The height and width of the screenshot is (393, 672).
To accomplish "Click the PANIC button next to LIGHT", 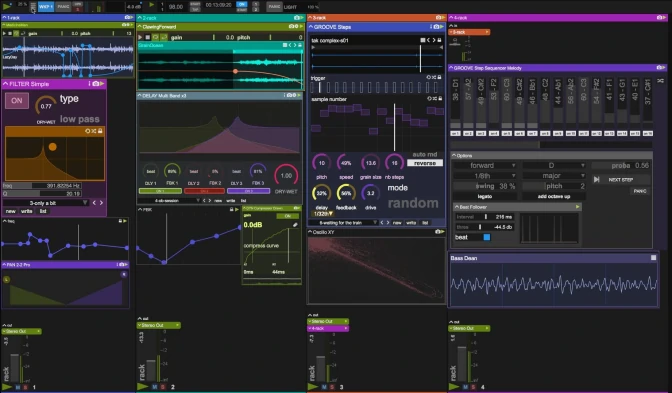I will (274, 7).
